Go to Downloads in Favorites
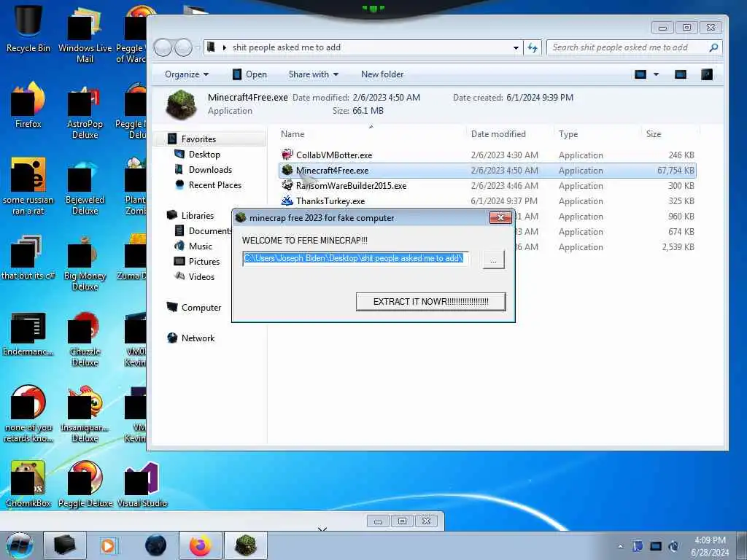This screenshot has width=747, height=560. [x=210, y=169]
